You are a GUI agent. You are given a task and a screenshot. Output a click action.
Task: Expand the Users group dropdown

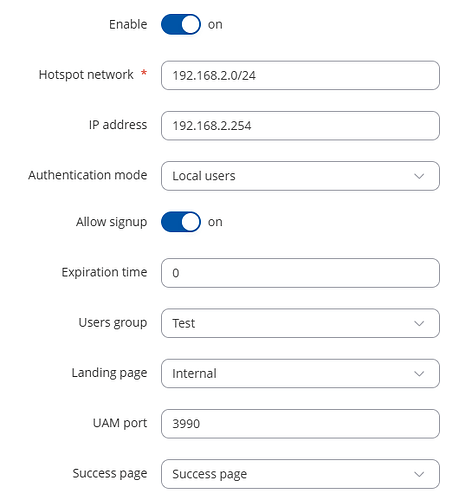pyautogui.click(x=300, y=323)
